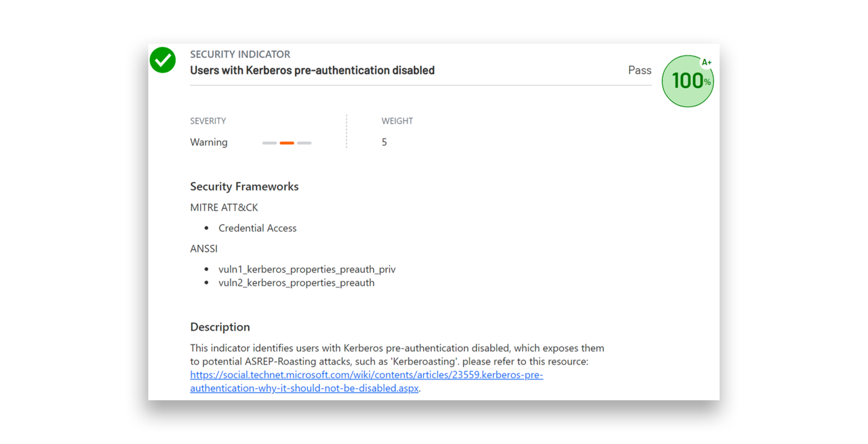Click the Credential Access list item
Screen dimensions: 868x444
pyautogui.click(x=257, y=228)
